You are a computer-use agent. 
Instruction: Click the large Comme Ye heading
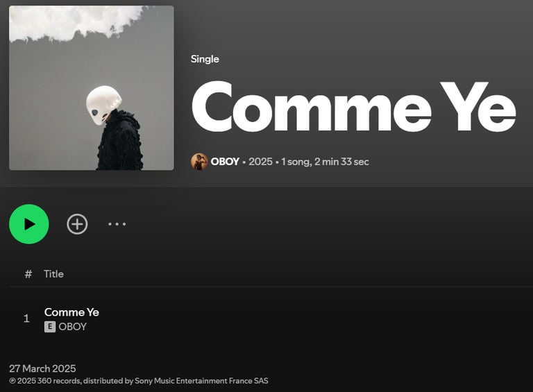353,107
